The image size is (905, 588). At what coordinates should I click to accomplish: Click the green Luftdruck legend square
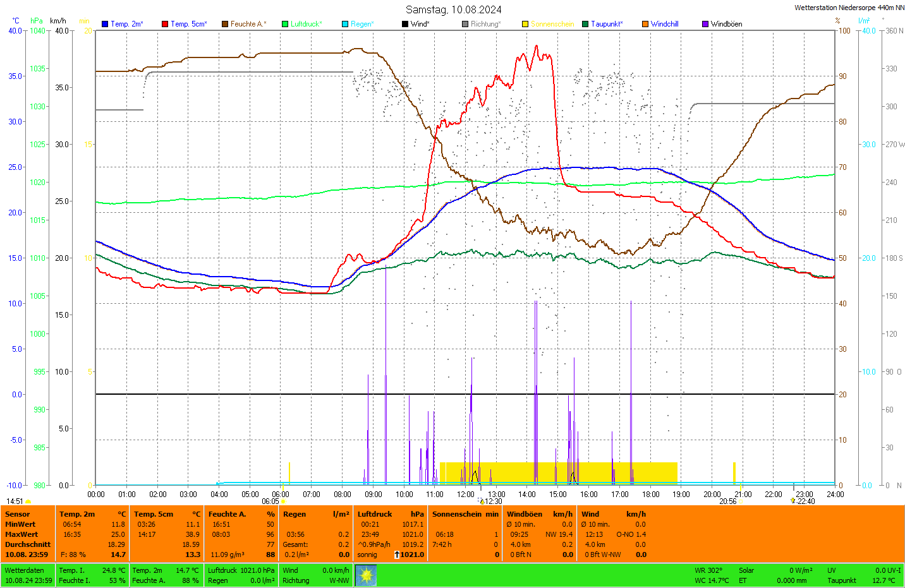point(285,24)
